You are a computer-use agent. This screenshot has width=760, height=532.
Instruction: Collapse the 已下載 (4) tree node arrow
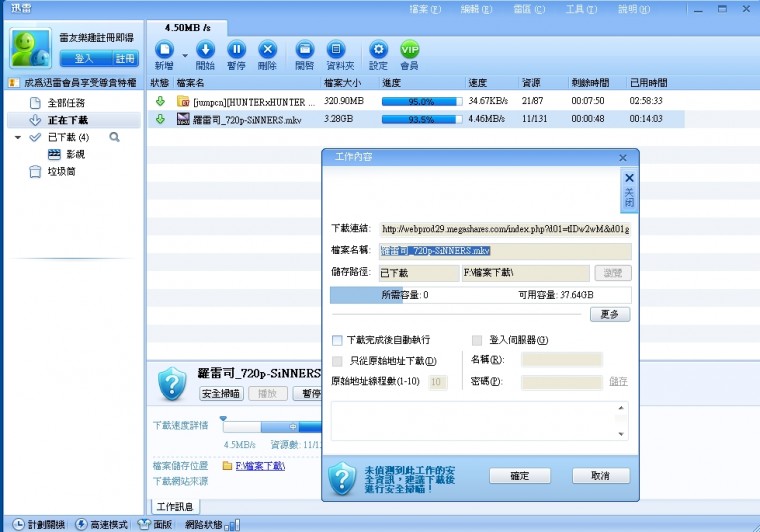18,138
